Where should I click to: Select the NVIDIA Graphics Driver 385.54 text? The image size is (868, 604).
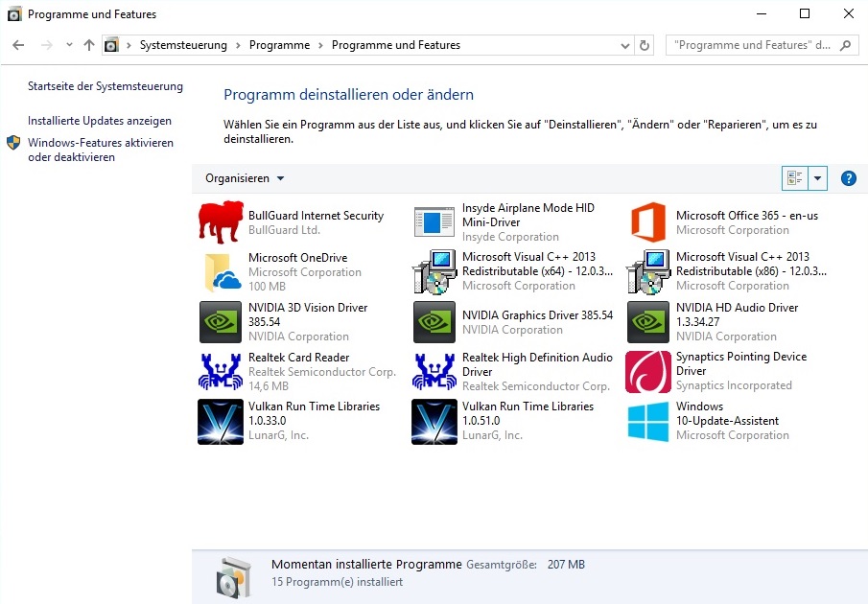[x=537, y=315]
